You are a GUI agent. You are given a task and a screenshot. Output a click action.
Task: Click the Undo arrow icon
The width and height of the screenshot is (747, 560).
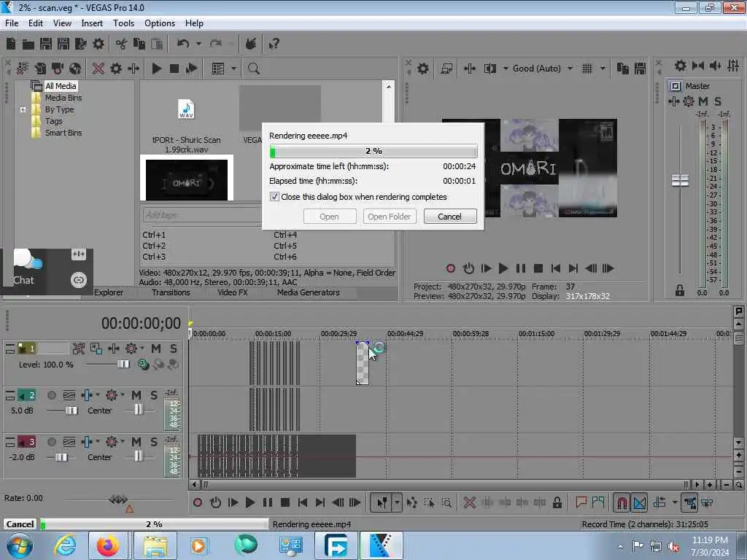point(183,44)
